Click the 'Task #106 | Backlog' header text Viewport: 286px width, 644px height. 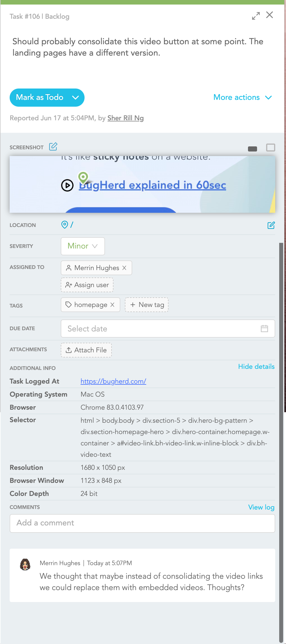click(39, 16)
